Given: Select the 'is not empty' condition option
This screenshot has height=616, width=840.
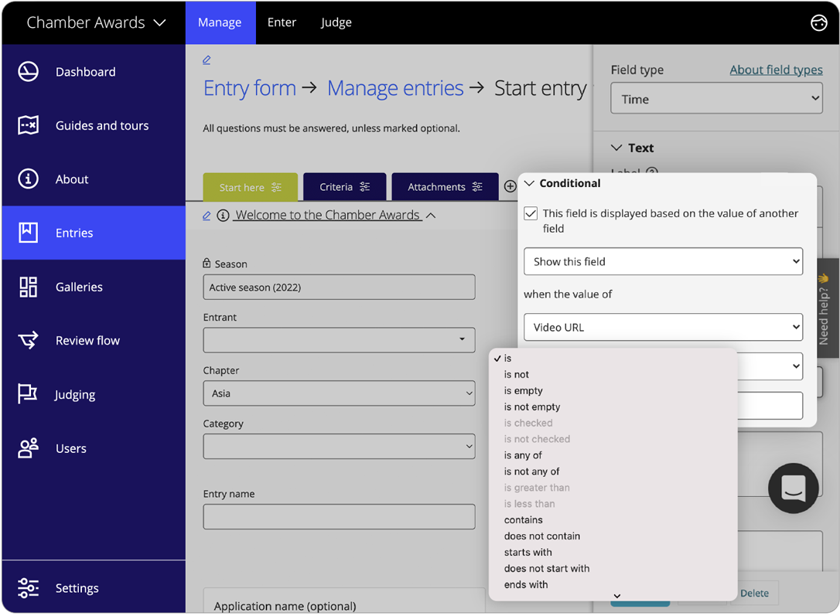Looking at the screenshot, I should (531, 407).
